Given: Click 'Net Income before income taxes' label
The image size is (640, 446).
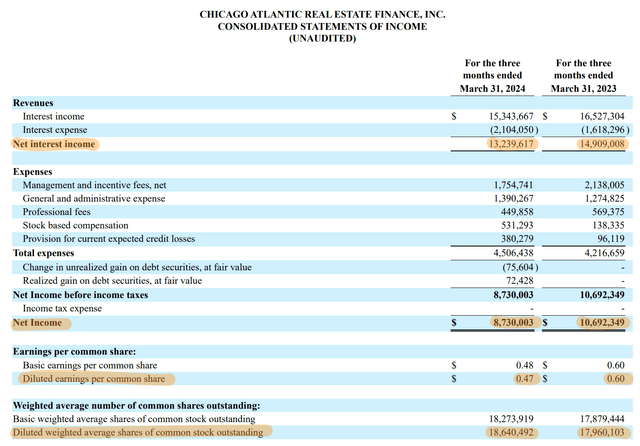Looking at the screenshot, I should pyautogui.click(x=80, y=295).
